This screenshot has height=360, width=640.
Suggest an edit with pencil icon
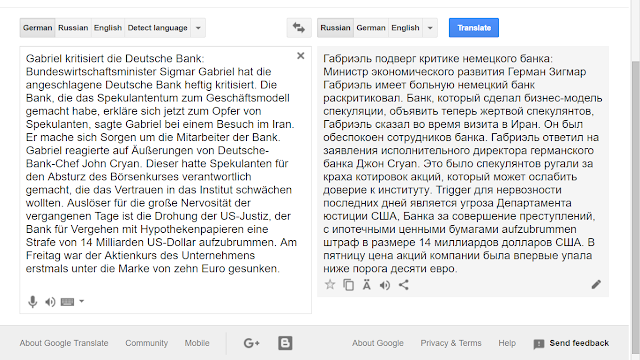(x=596, y=284)
